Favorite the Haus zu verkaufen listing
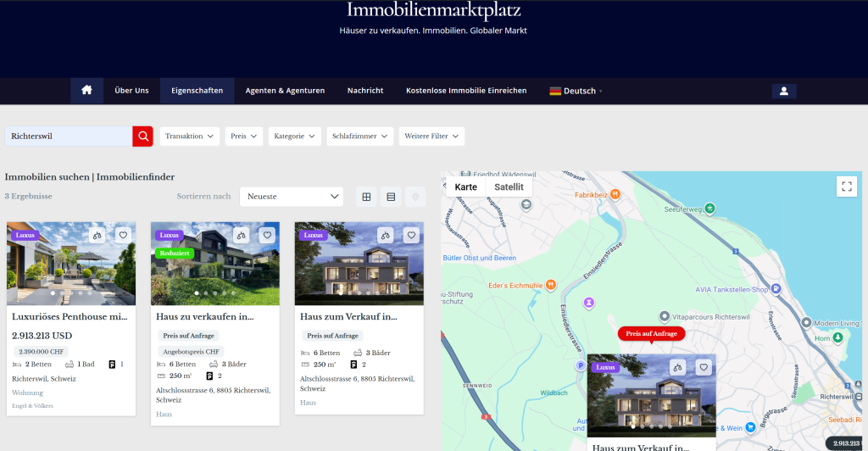The height and width of the screenshot is (451, 868). coord(267,236)
